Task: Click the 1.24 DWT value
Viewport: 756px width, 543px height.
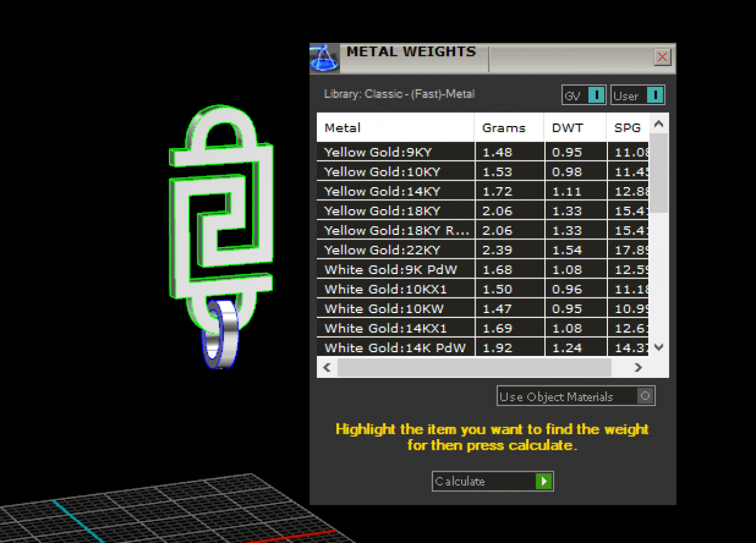Action: tap(567, 348)
